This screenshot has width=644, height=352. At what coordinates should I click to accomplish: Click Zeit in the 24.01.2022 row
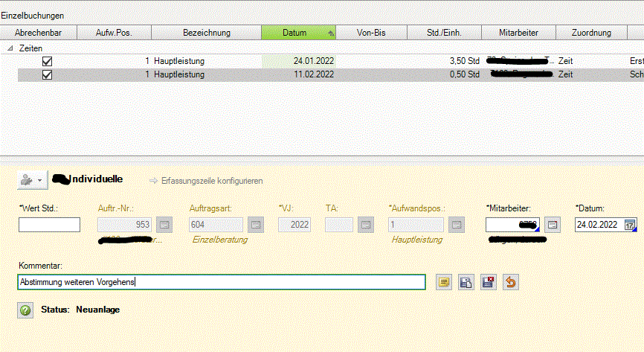(566, 61)
